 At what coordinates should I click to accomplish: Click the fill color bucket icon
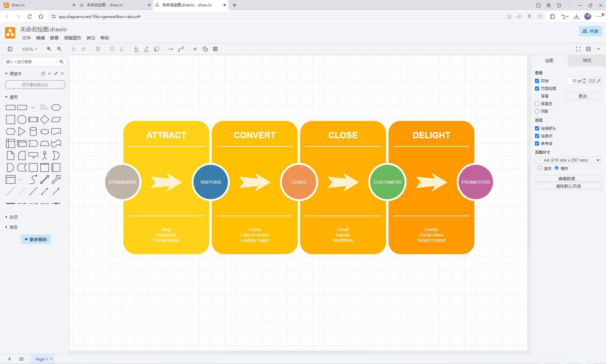(x=136, y=49)
